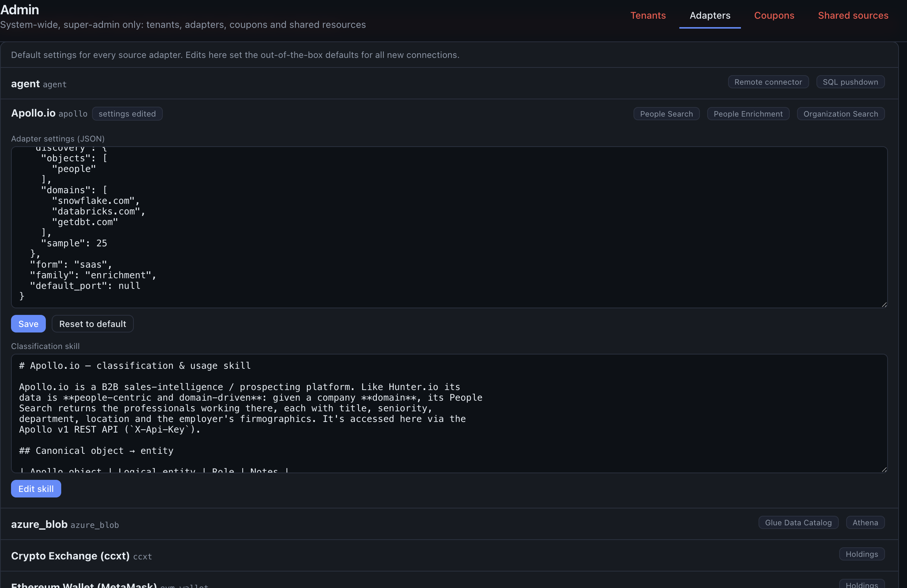
Task: Click the "snowflake.com" line in JSON
Action: tap(96, 201)
